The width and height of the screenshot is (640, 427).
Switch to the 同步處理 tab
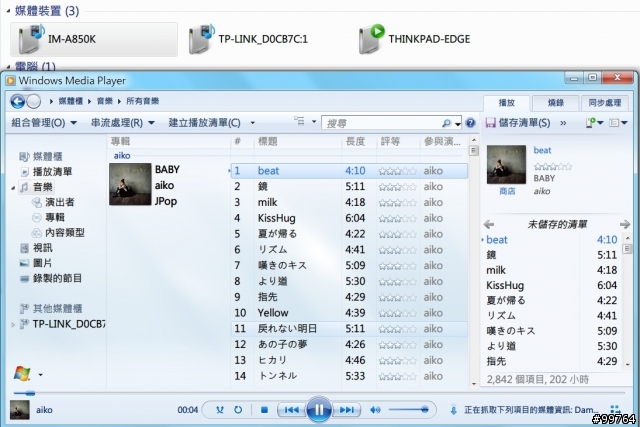point(604,103)
